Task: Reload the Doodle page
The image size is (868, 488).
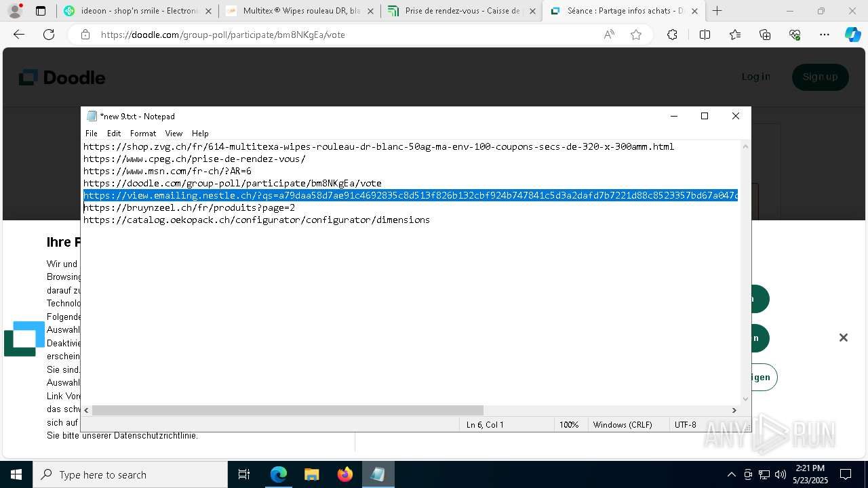Action: (49, 35)
